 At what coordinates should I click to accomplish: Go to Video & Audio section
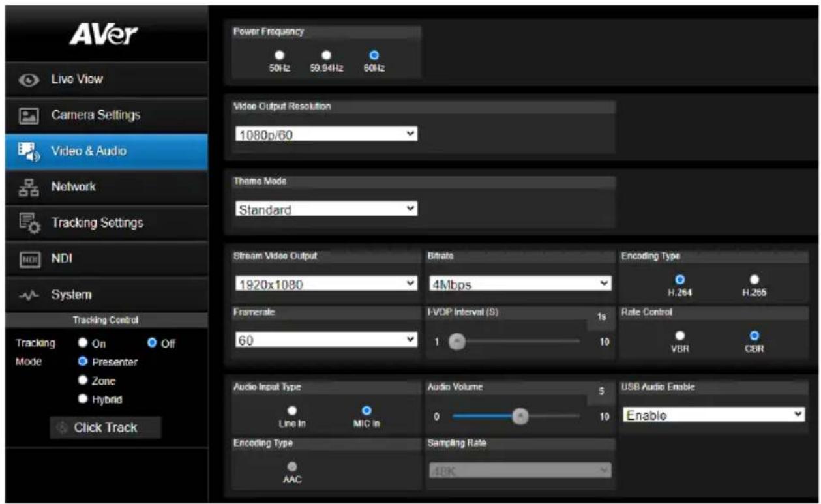pyautogui.click(x=106, y=151)
